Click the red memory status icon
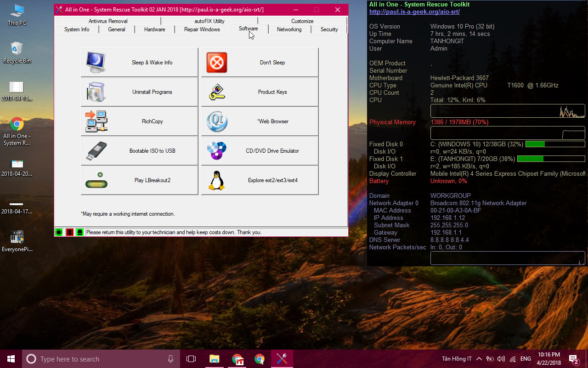Image resolution: width=588 pixels, height=368 pixels. click(x=69, y=232)
